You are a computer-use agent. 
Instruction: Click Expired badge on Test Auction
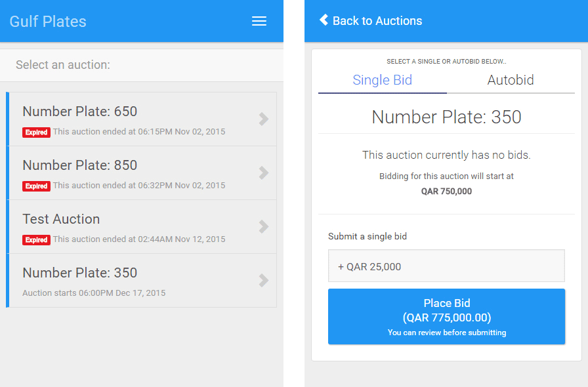(36, 239)
